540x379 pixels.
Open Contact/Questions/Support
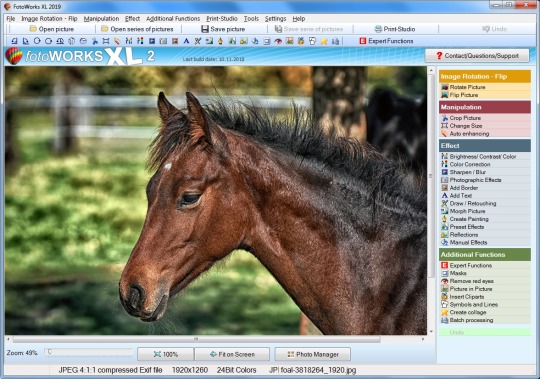pyautogui.click(x=477, y=56)
